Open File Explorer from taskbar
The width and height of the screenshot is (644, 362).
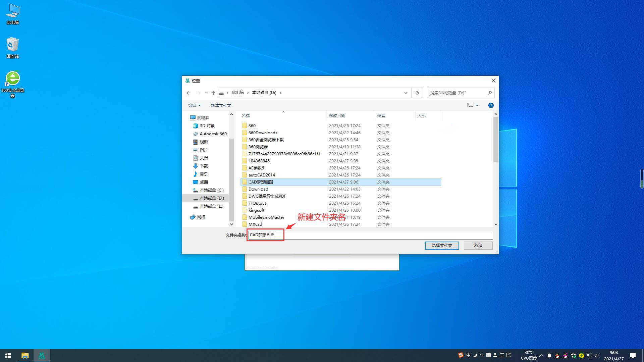25,355
